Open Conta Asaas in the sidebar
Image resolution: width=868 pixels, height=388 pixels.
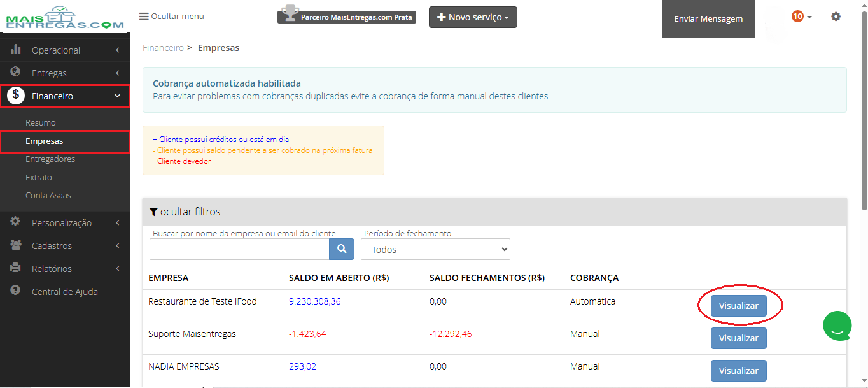pos(48,195)
